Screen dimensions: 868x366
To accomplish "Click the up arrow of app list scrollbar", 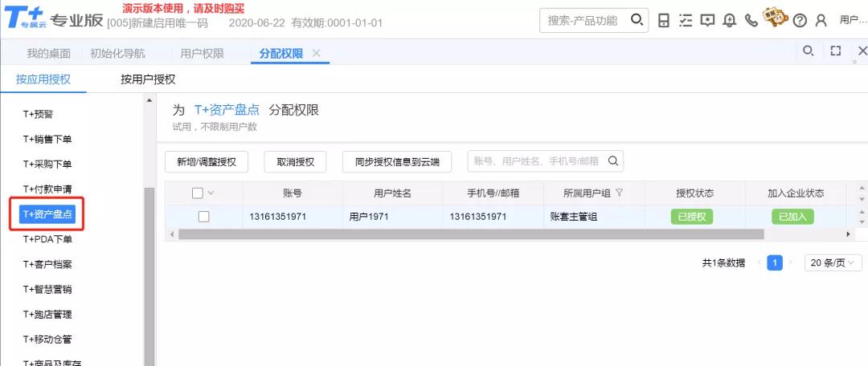I will point(149,100).
